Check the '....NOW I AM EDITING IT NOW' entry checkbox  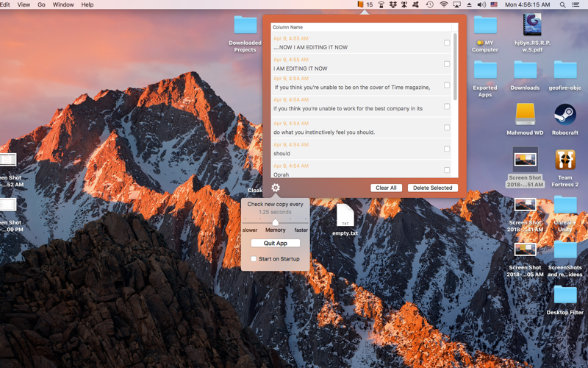[x=447, y=43]
